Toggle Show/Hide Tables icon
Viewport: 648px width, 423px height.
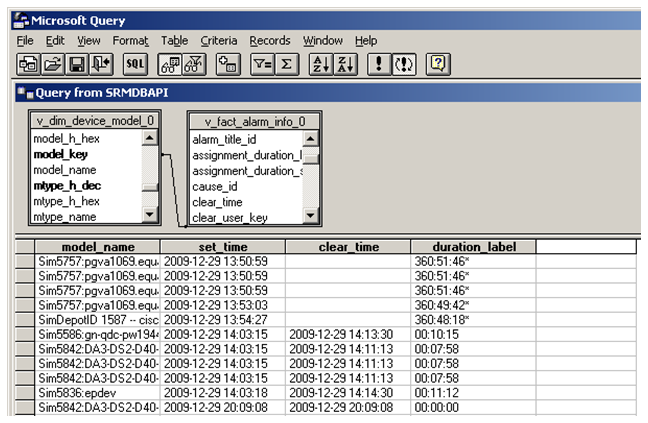[170, 64]
